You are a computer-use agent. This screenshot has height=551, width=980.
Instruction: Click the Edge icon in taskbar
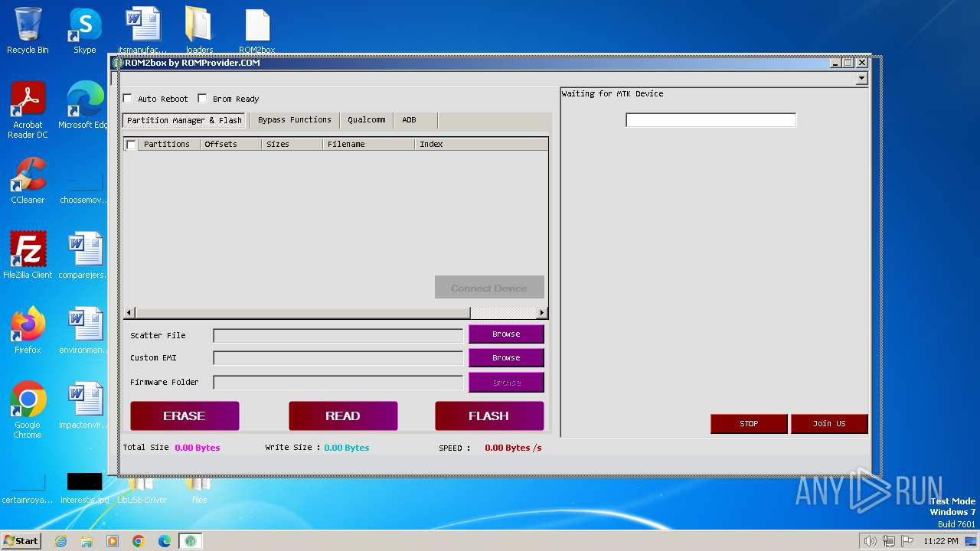tap(165, 541)
